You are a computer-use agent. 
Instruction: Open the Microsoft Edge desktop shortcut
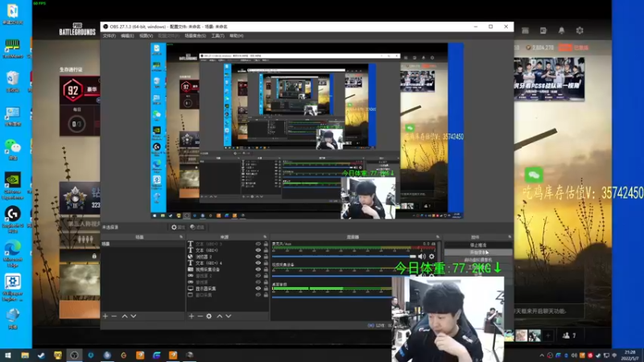13,253
